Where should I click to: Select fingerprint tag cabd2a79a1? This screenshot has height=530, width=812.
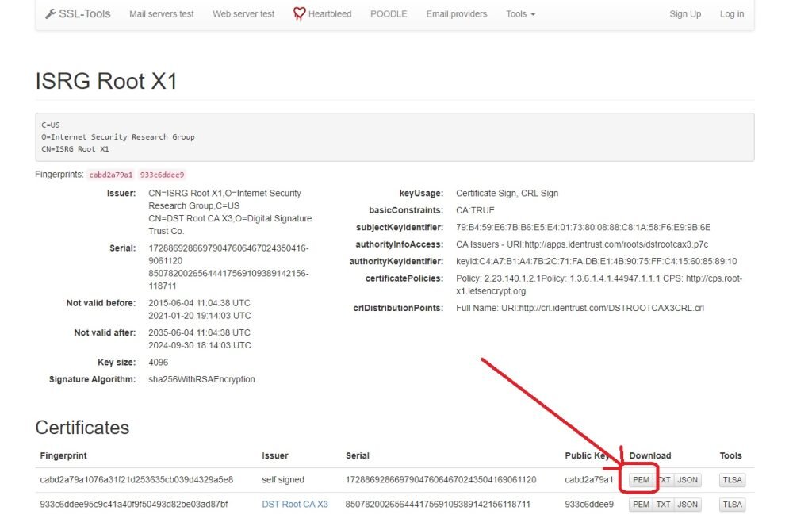(111, 175)
